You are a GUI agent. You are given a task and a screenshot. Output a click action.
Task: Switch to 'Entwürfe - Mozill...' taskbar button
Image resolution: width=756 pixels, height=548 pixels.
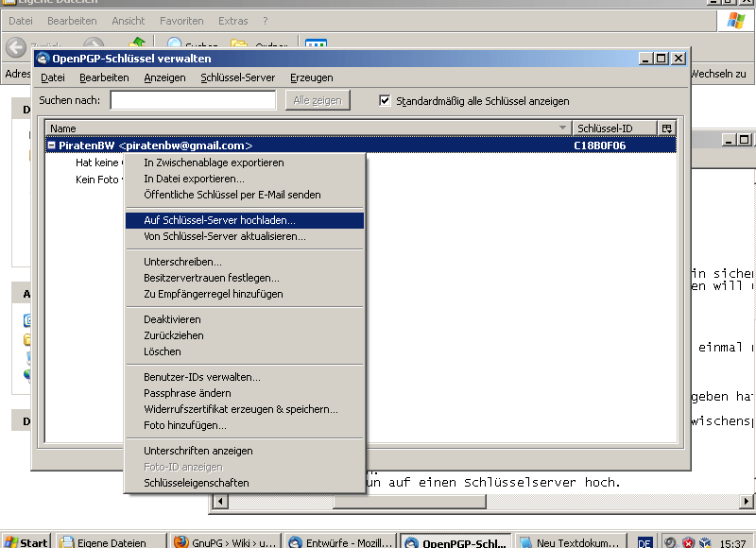[x=340, y=542]
